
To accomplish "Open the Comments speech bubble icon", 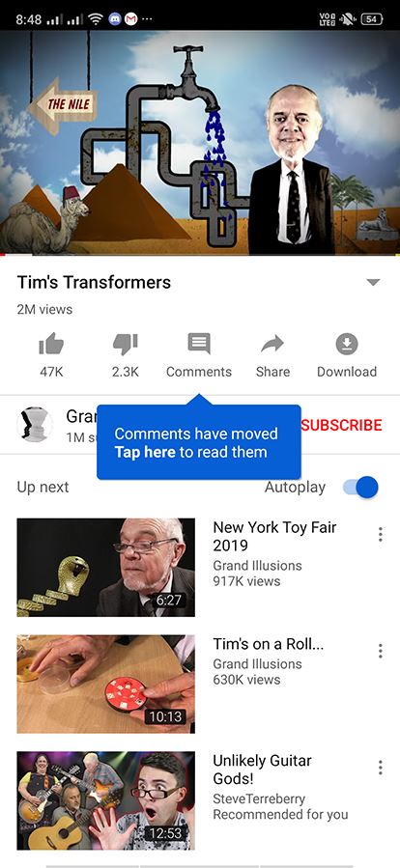I will tap(199, 344).
